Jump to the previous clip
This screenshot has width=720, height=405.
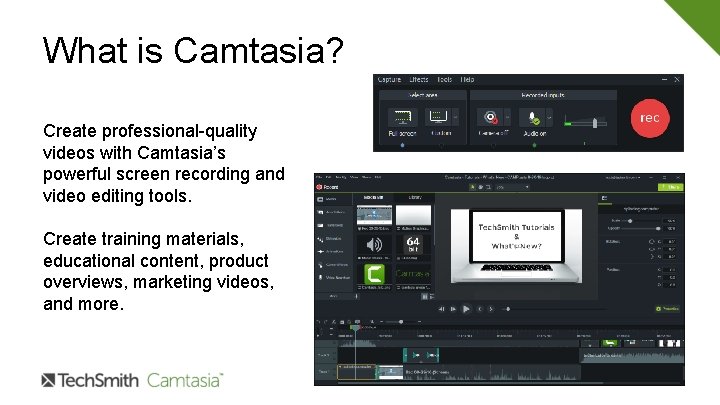(480, 309)
